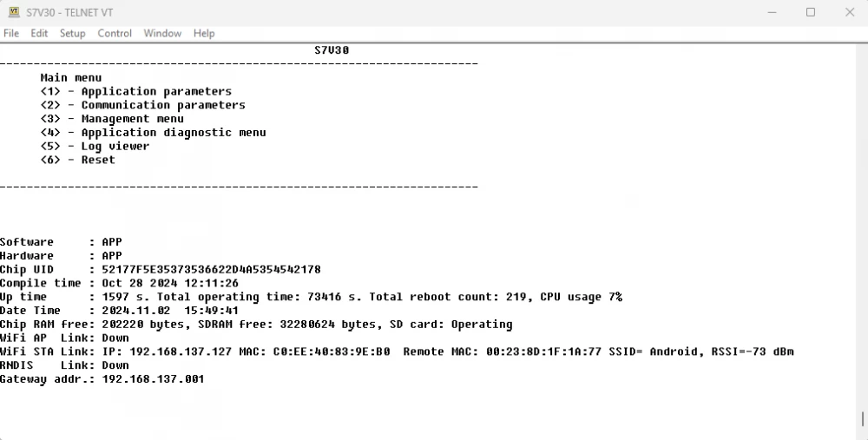
Task: Click the WiFi STA IP address text
Action: pyautogui.click(x=181, y=351)
